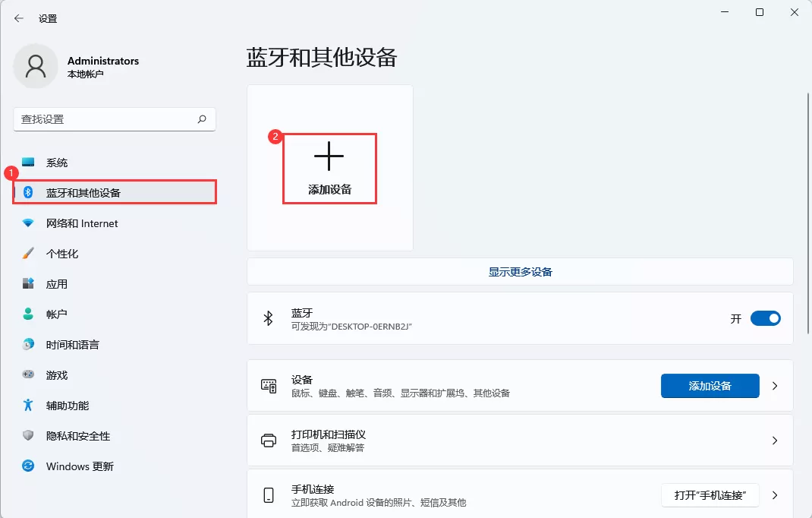Click the back arrow at top left
812x518 pixels.
click(18, 18)
